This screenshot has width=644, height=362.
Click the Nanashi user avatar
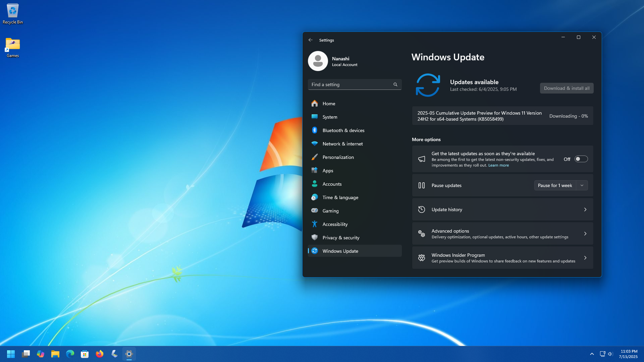(x=318, y=61)
